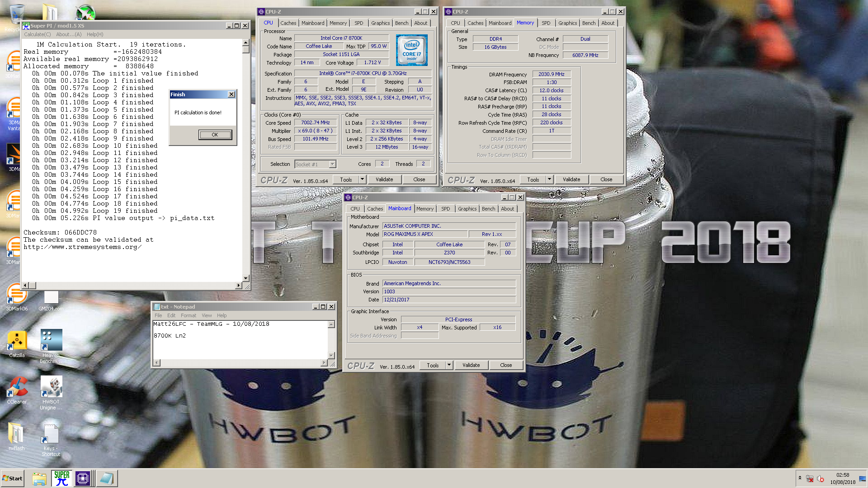Screen dimensions: 868x488
Task: Switch to SPD tab in Memory CPU-Z window
Action: tap(546, 23)
